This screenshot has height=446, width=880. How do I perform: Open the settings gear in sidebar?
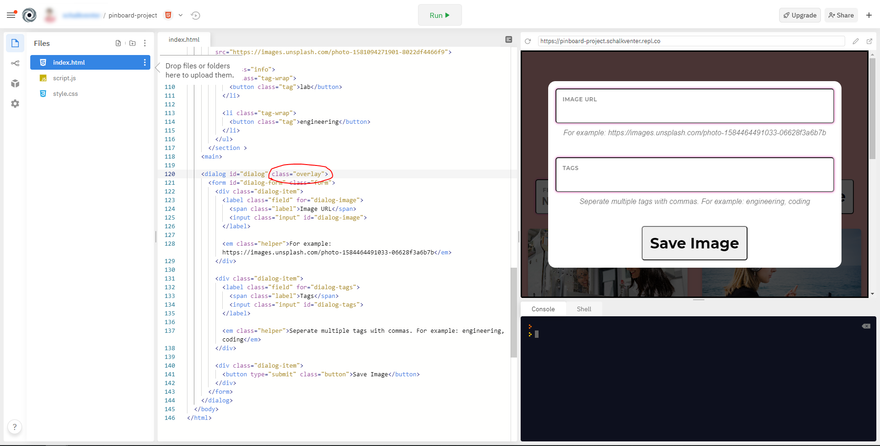coord(15,103)
